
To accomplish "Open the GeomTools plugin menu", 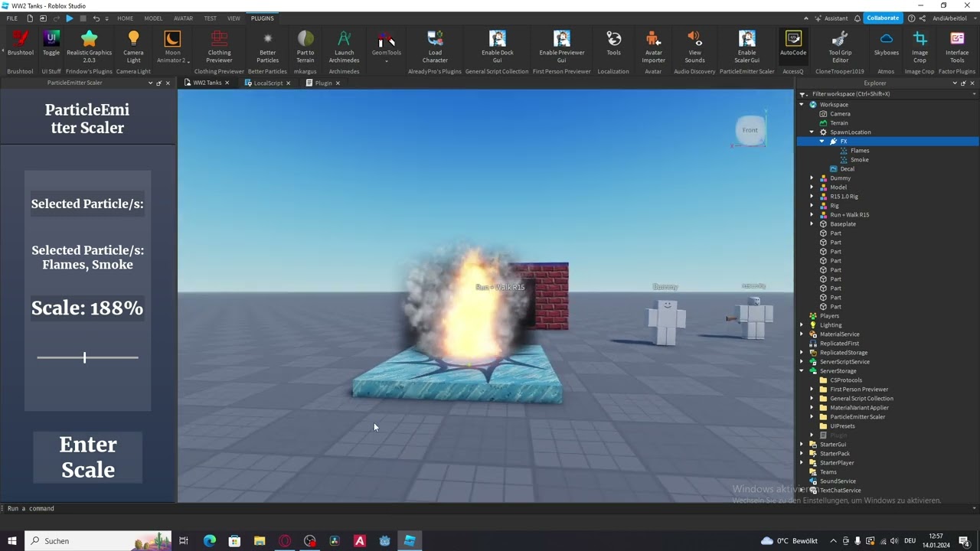I will (x=386, y=47).
